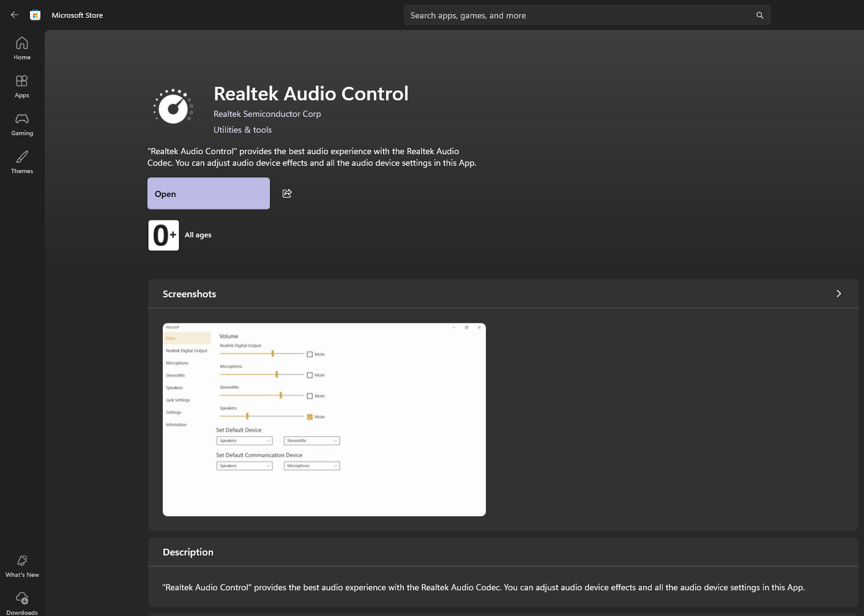Click the Realtek Audio Control app icon
Viewport: 864px width, 616px height.
(173, 107)
